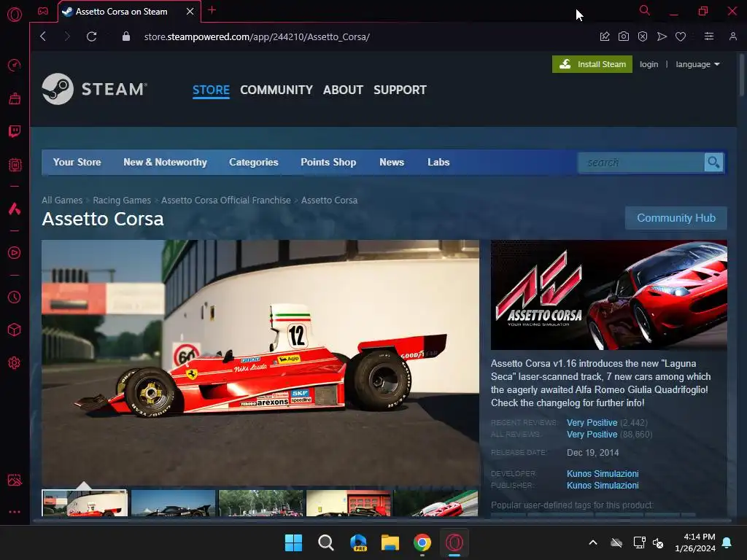Screen dimensions: 747x560
Task: Follow the Racing Games breadcrumb
Action: click(x=122, y=201)
